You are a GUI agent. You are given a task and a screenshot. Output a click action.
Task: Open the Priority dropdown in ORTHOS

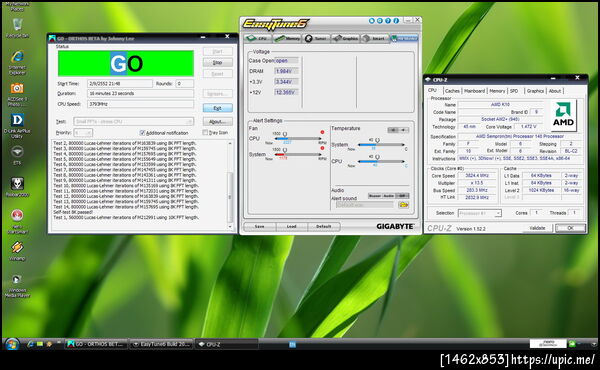(83, 132)
